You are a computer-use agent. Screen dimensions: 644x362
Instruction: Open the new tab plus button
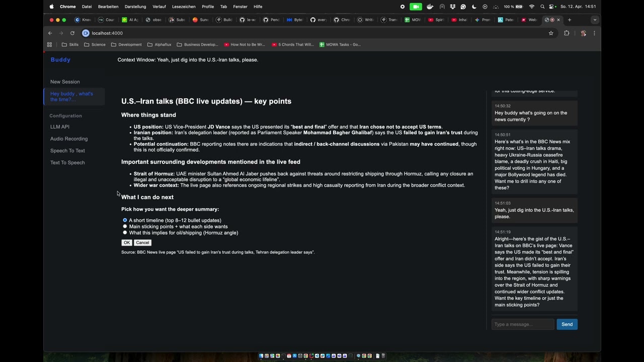pyautogui.click(x=570, y=20)
